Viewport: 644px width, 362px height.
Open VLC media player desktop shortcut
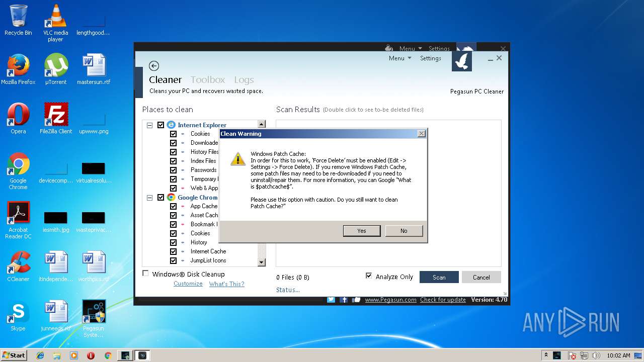55,23
